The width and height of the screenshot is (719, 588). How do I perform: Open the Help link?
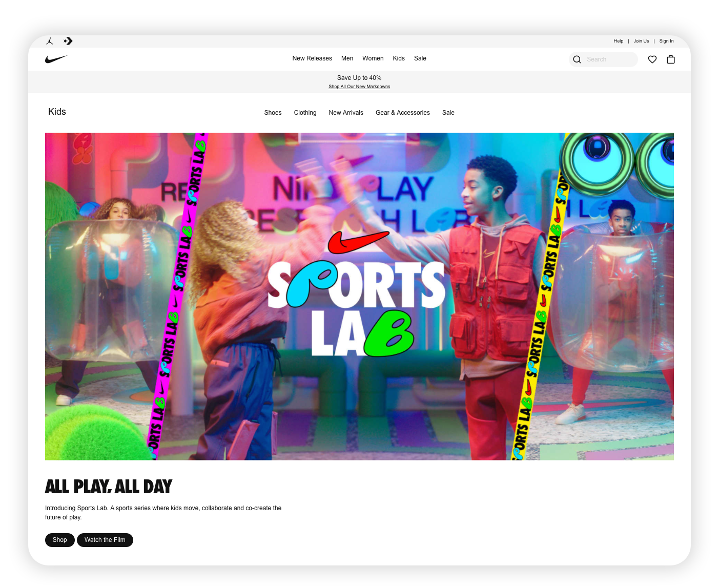tap(619, 41)
